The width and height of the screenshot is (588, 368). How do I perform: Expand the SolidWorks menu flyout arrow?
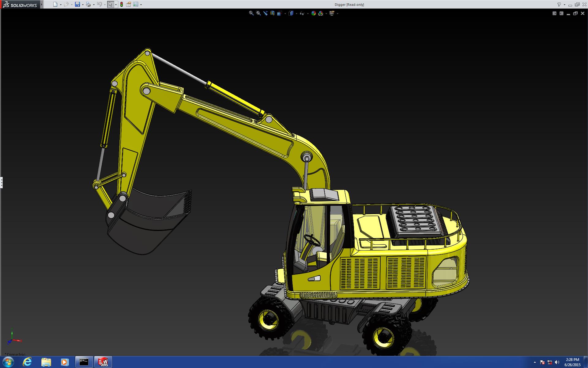(42, 5)
